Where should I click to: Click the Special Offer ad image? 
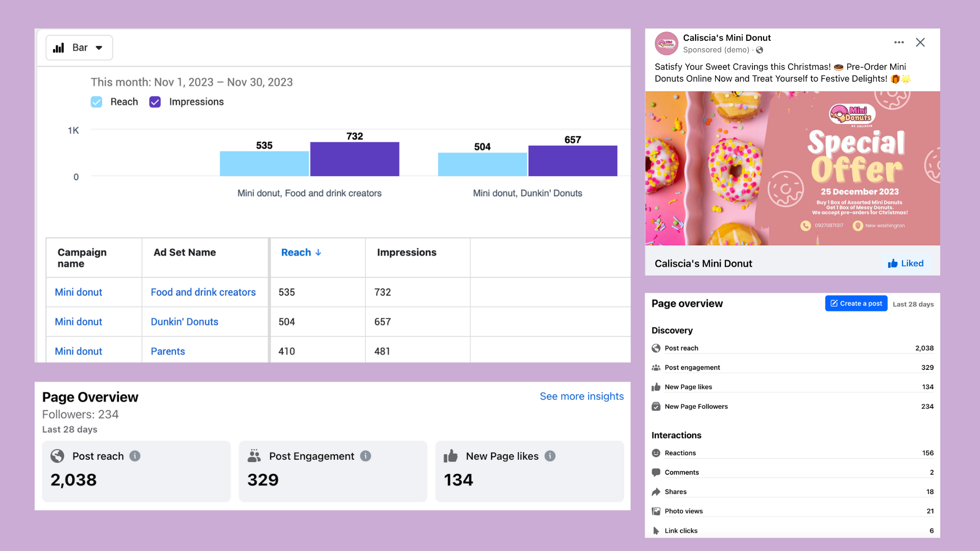click(792, 168)
